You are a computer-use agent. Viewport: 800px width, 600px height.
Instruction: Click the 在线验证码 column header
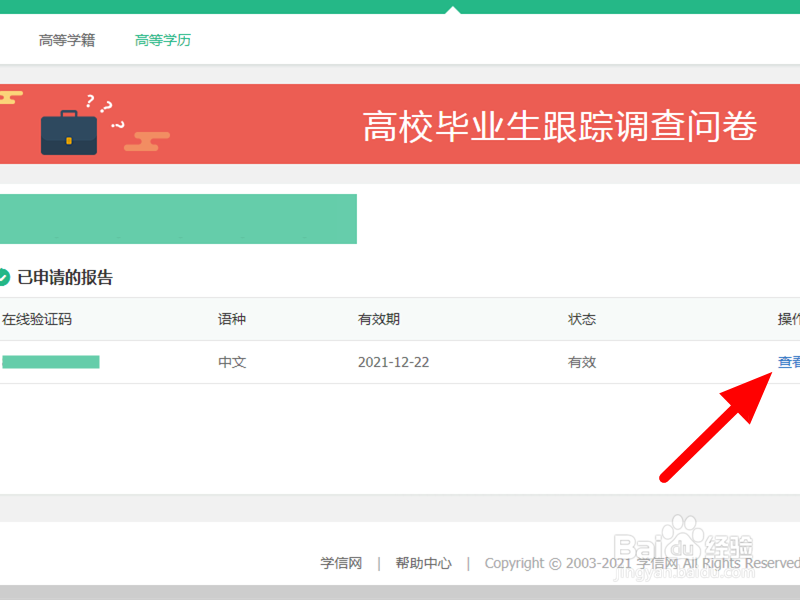click(x=37, y=319)
